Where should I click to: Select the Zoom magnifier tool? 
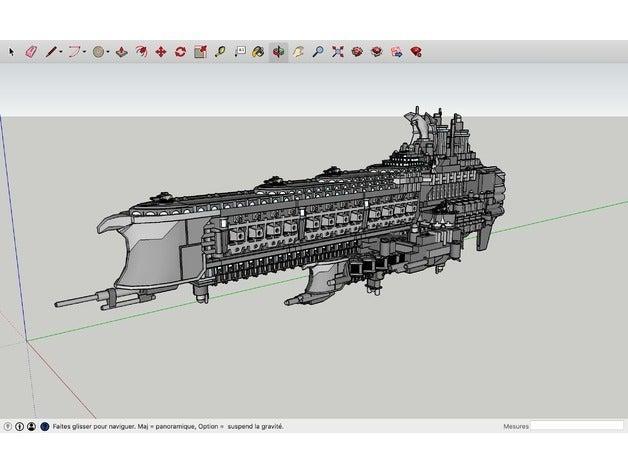pos(317,51)
